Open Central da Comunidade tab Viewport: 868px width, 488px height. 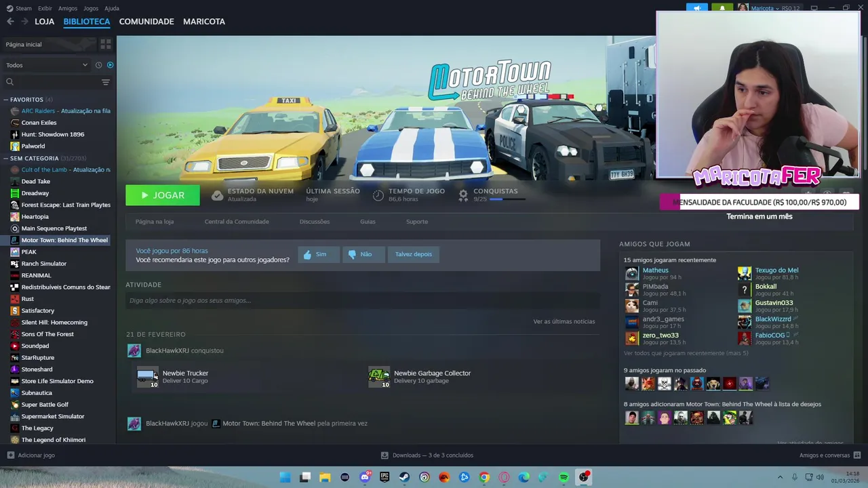237,222
